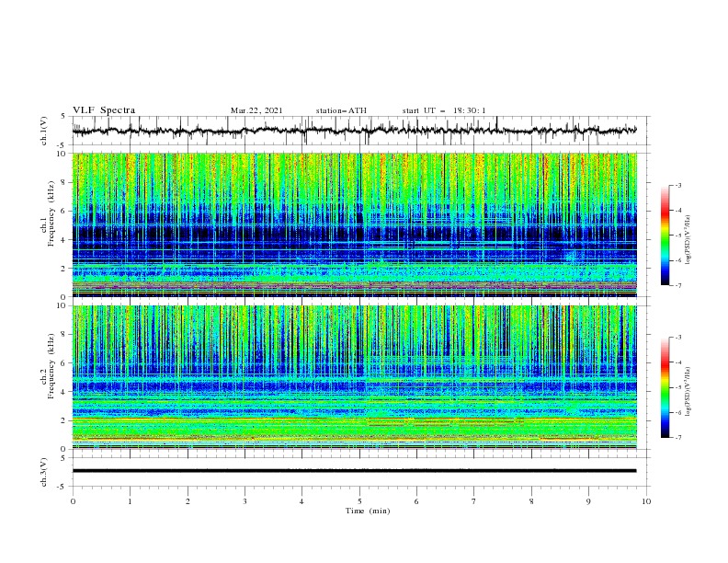The width and height of the screenshot is (728, 563).
Task: Click the ch.3 flat voltage trace
Action: pos(354,471)
